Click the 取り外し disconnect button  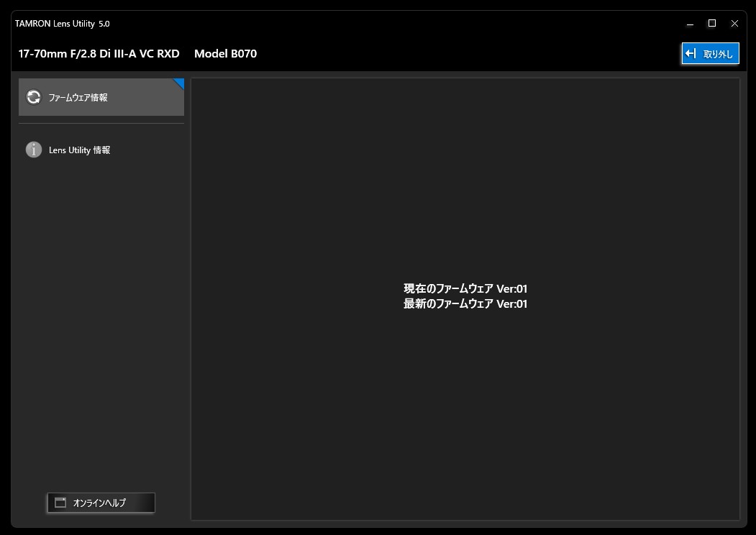[710, 53]
